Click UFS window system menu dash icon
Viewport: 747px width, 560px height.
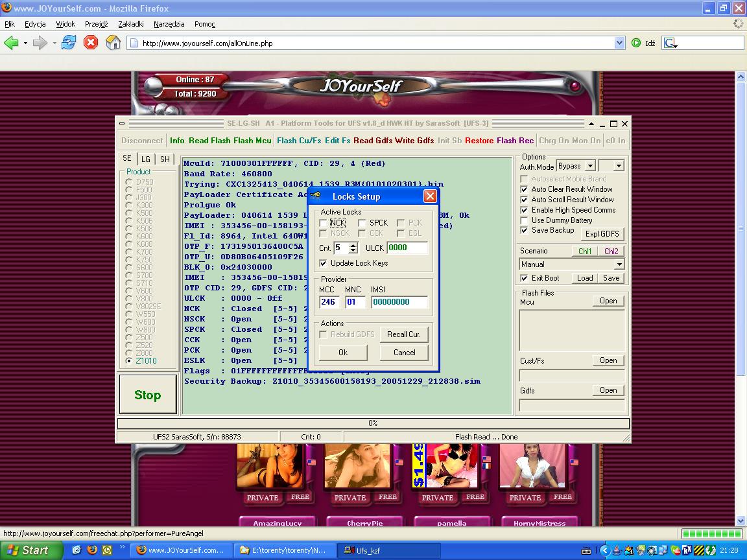[x=122, y=123]
